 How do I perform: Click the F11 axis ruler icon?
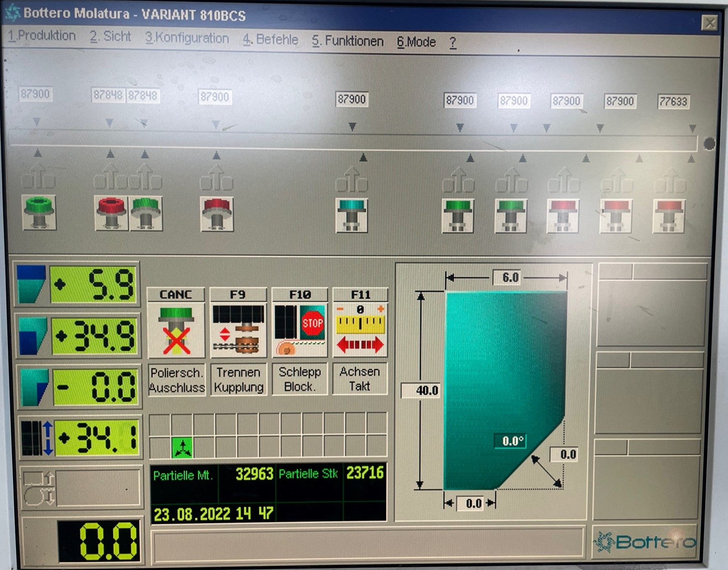pos(360,331)
